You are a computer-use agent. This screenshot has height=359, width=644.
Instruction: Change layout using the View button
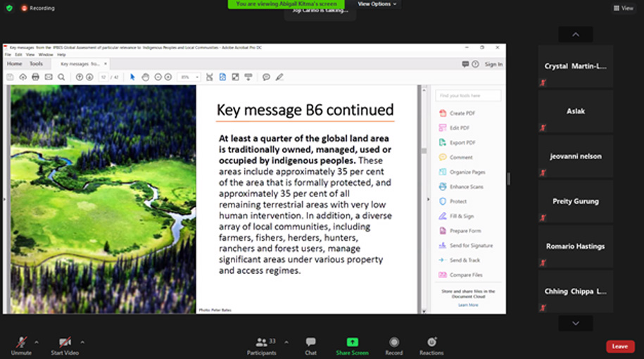pyautogui.click(x=624, y=8)
